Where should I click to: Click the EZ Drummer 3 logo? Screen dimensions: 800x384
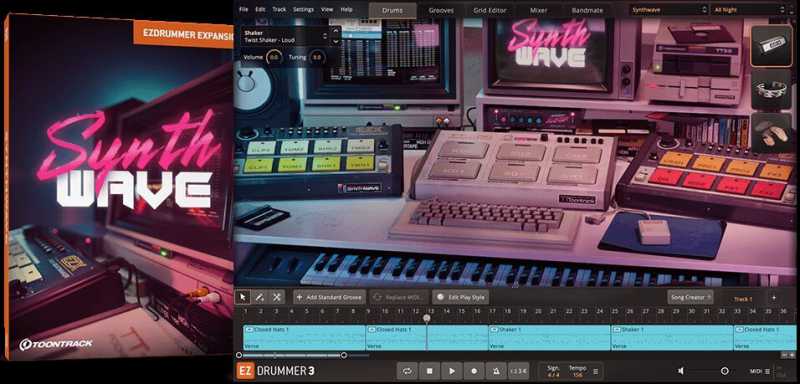click(x=275, y=371)
